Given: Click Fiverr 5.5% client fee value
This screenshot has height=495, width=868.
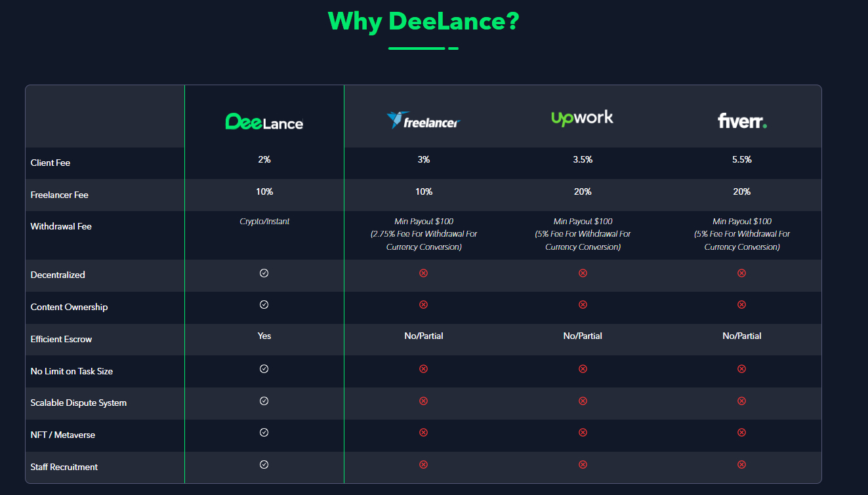Looking at the screenshot, I should point(742,159).
